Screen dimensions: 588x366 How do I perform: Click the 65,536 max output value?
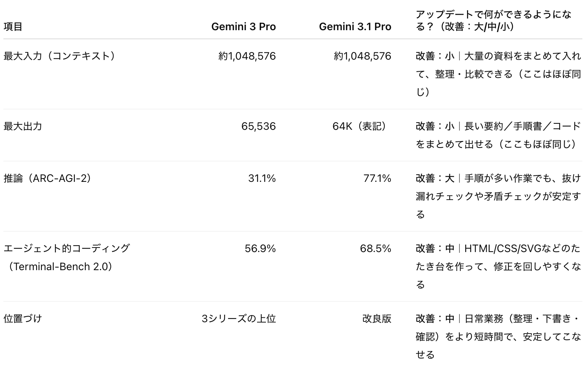tap(259, 126)
